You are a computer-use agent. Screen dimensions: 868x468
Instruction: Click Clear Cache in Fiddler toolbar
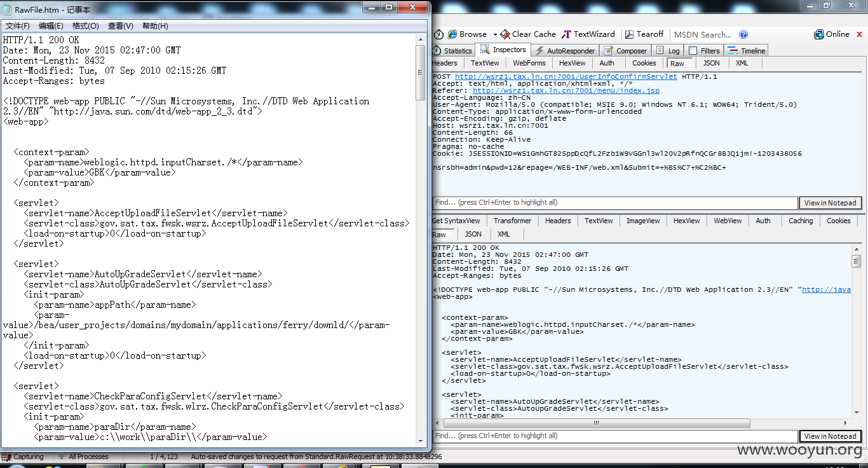528,34
